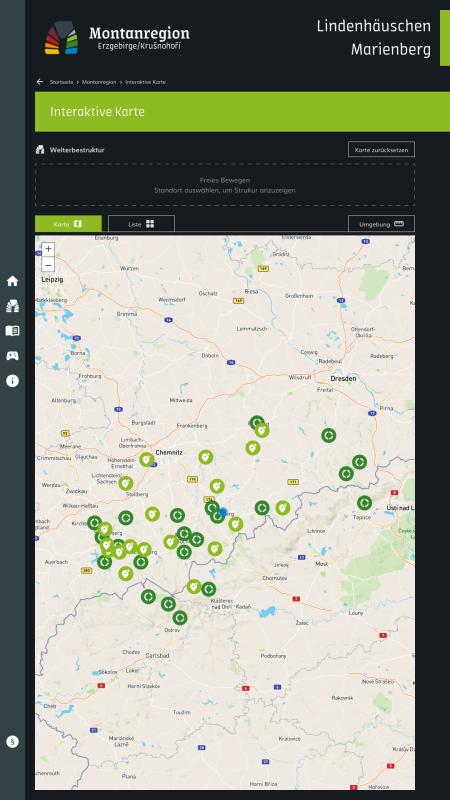Click the back arrow before the breadcrumbs

click(x=40, y=82)
